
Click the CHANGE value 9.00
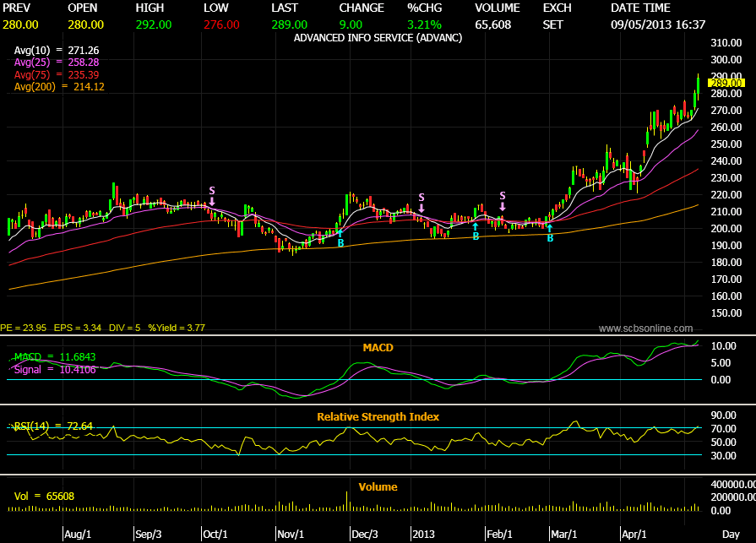point(351,24)
